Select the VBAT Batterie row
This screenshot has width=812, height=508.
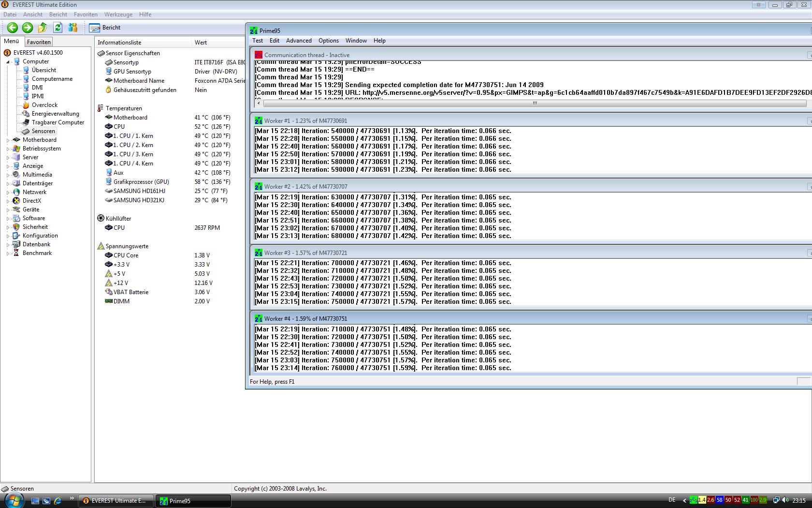coord(170,292)
